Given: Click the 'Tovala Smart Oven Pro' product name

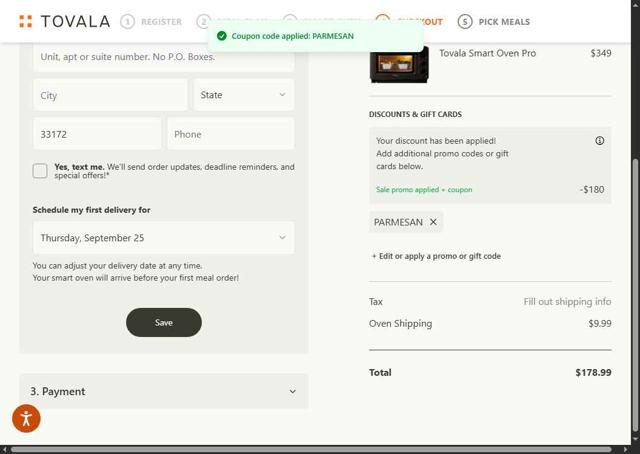Looking at the screenshot, I should [487, 53].
